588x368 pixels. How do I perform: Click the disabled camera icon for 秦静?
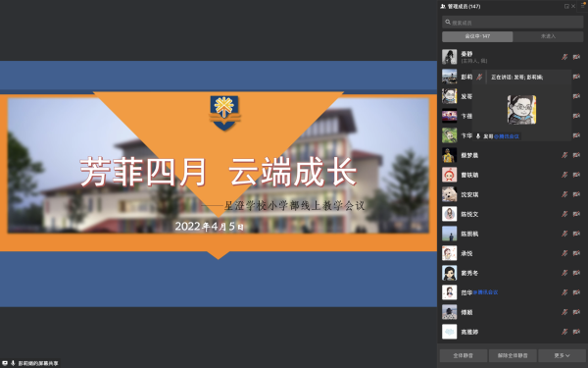pos(576,57)
